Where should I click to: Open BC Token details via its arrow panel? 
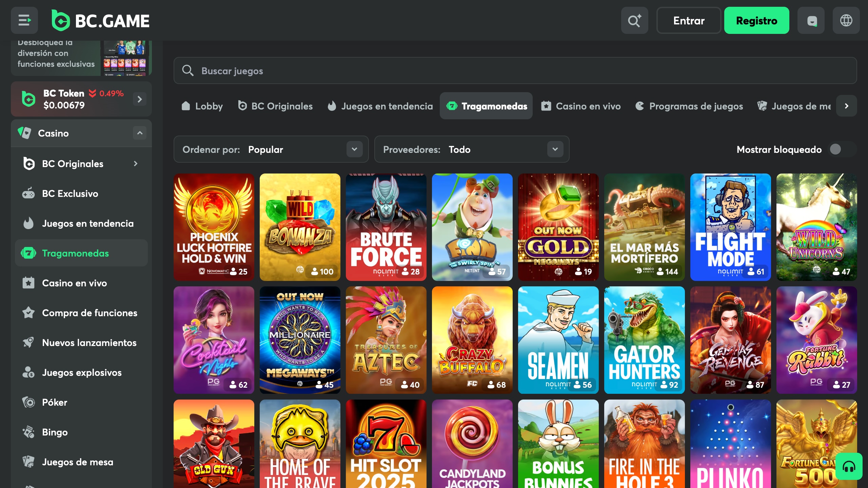tap(139, 99)
